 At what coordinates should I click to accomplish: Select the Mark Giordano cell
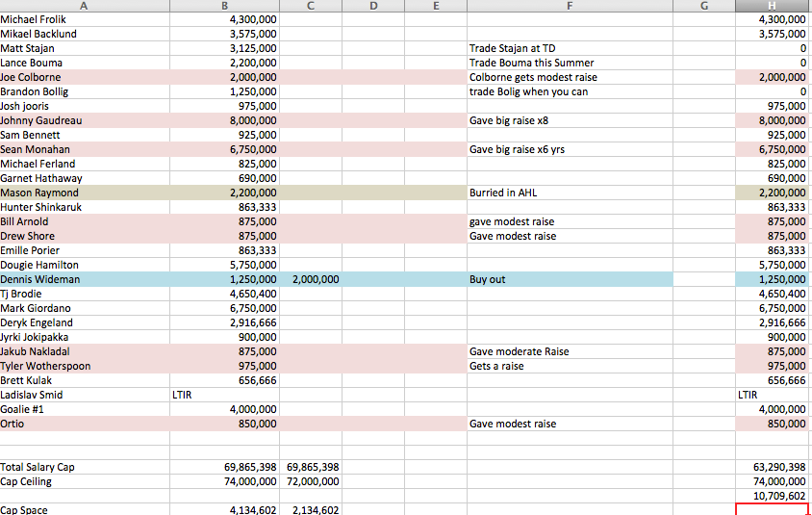click(85, 308)
